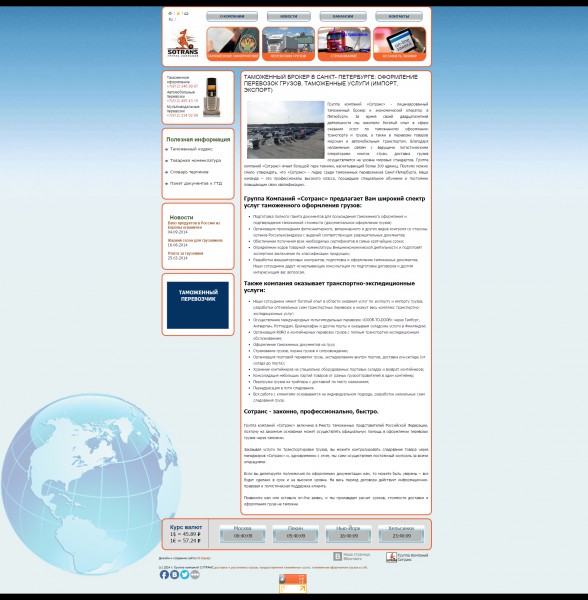The height and width of the screenshot is (600, 588).
Task: Open the 'Товарная номенклатура' link
Action: (x=195, y=160)
